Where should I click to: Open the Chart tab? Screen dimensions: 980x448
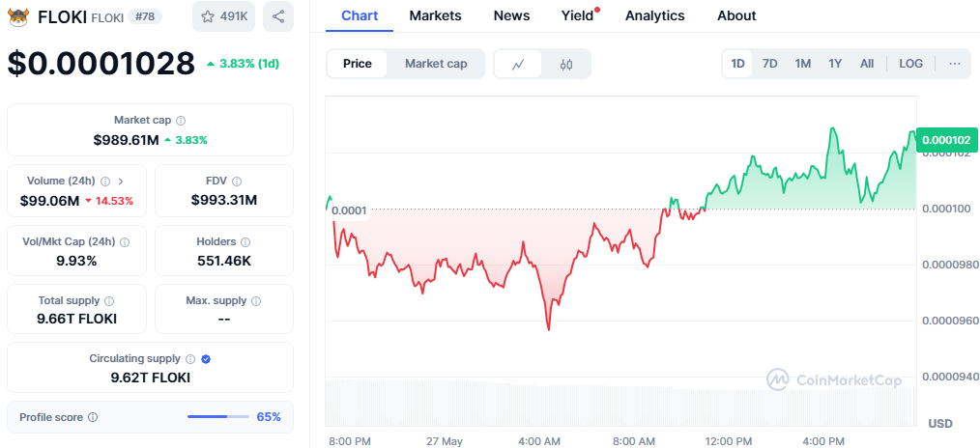point(360,15)
